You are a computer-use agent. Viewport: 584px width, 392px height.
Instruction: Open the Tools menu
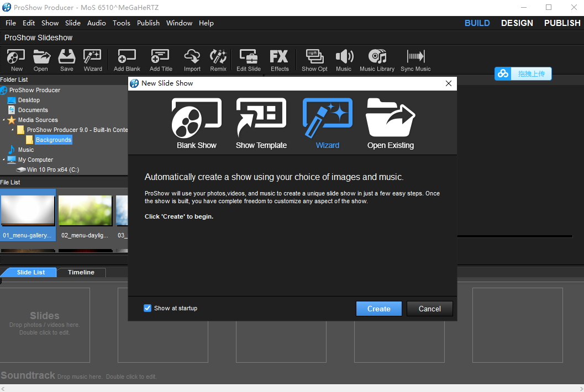click(x=122, y=23)
